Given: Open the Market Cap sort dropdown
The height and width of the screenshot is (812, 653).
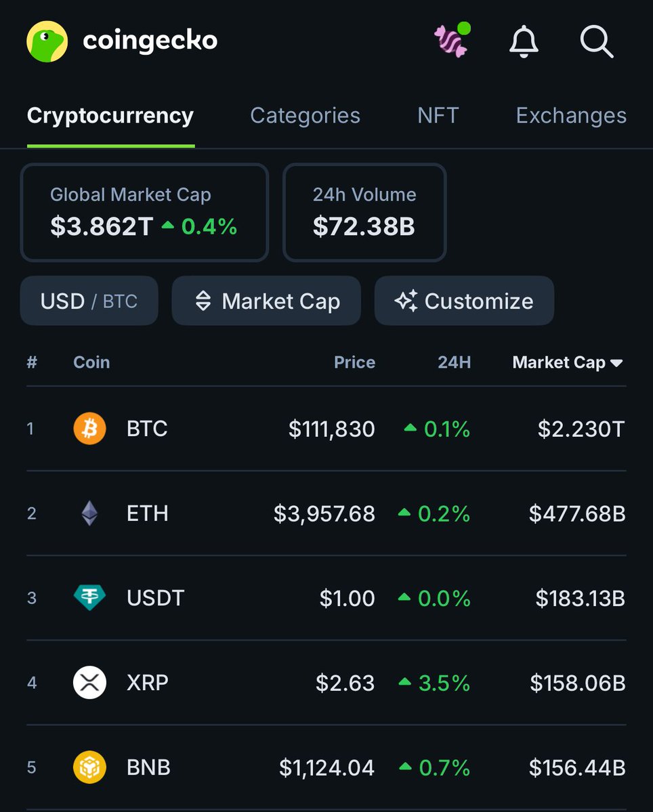Looking at the screenshot, I should tap(266, 301).
